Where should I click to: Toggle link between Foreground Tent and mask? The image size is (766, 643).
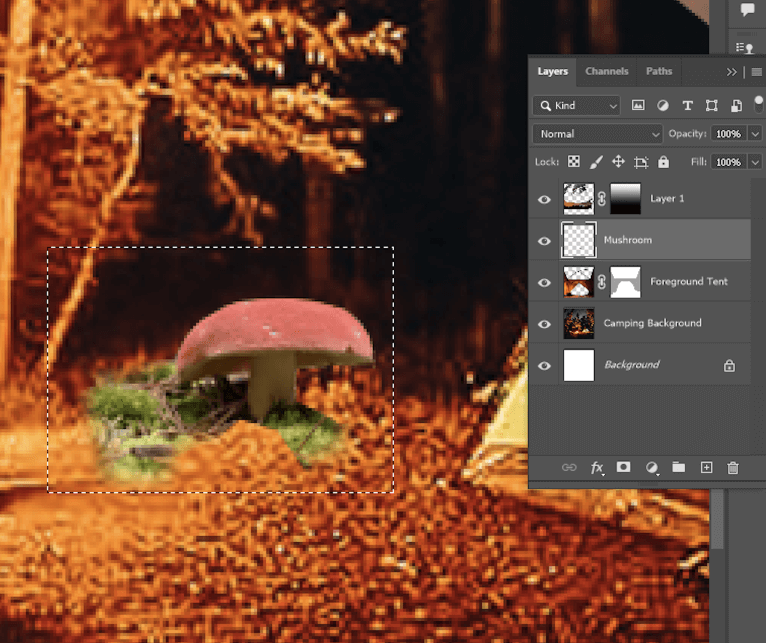tap(602, 281)
